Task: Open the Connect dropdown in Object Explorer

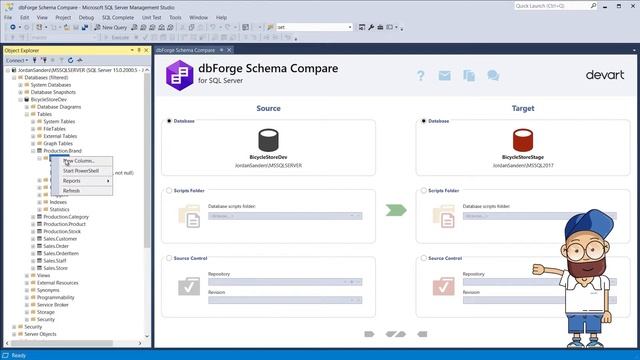Action: click(17, 60)
